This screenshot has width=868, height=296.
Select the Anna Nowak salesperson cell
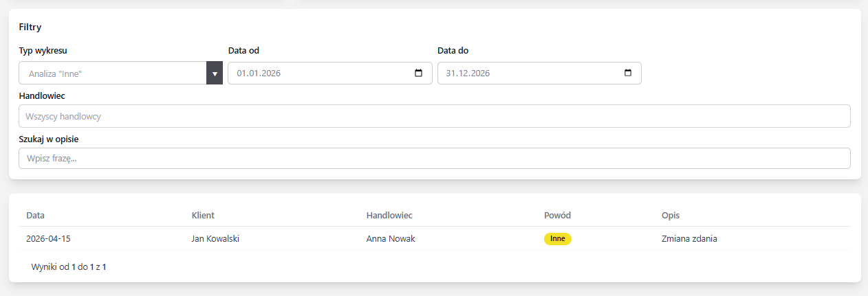pyautogui.click(x=391, y=239)
